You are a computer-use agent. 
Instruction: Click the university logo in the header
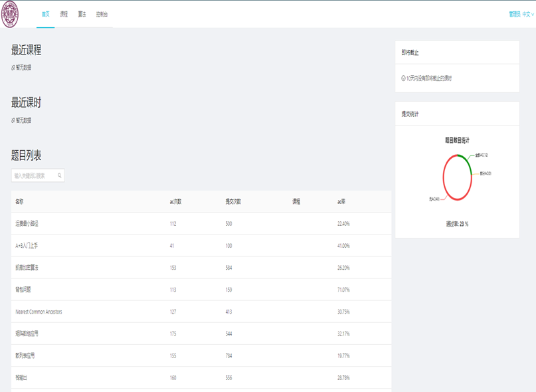(x=10, y=15)
